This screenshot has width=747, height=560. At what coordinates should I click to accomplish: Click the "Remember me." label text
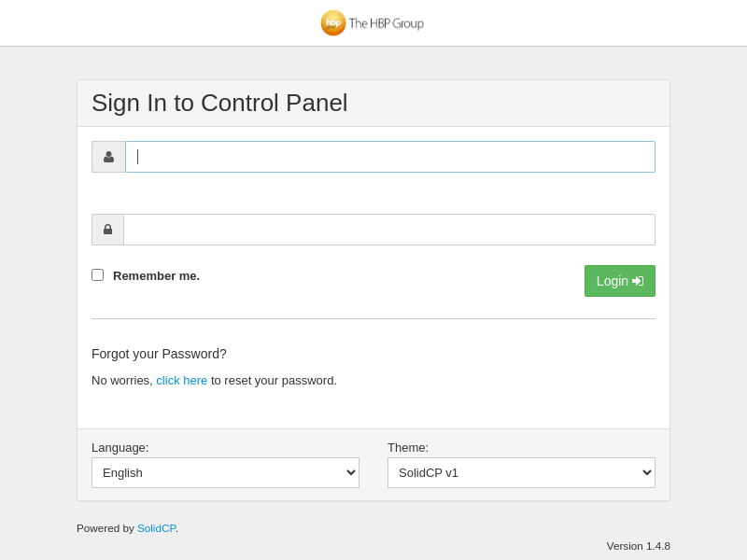pos(156,275)
